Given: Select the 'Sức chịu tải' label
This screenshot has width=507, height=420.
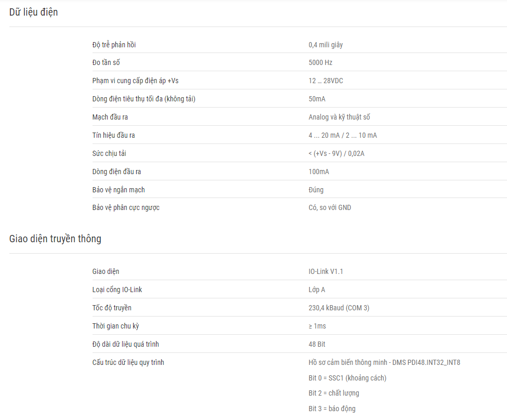Looking at the screenshot, I should click(109, 153).
